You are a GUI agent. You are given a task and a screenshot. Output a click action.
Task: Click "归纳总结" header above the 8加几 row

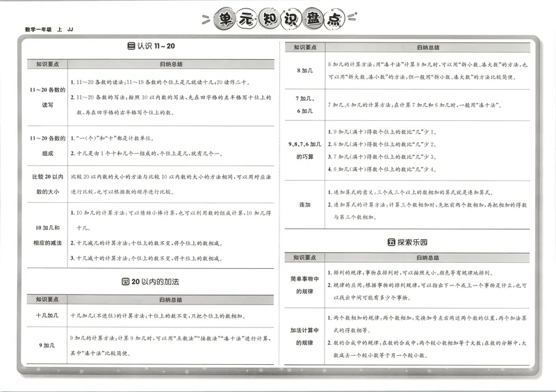(x=428, y=47)
